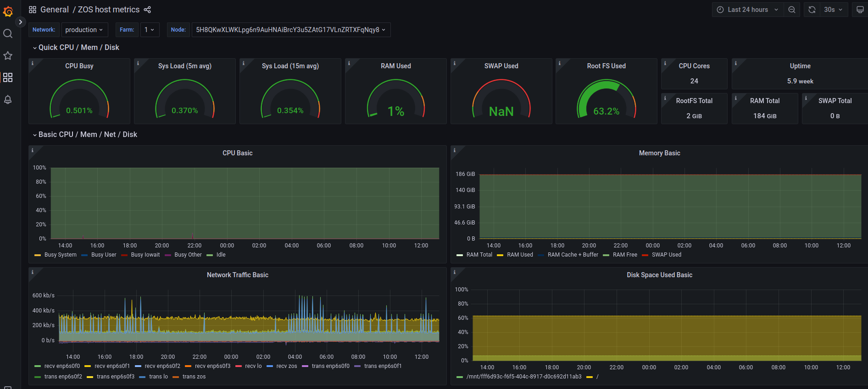Open the Starred dashboards icon
The image size is (868, 389).
(8, 55)
